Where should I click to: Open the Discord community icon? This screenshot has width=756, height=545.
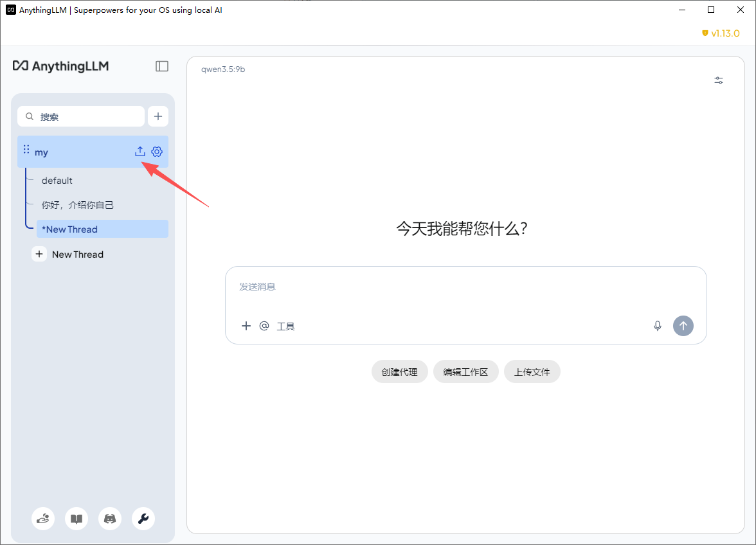110,519
